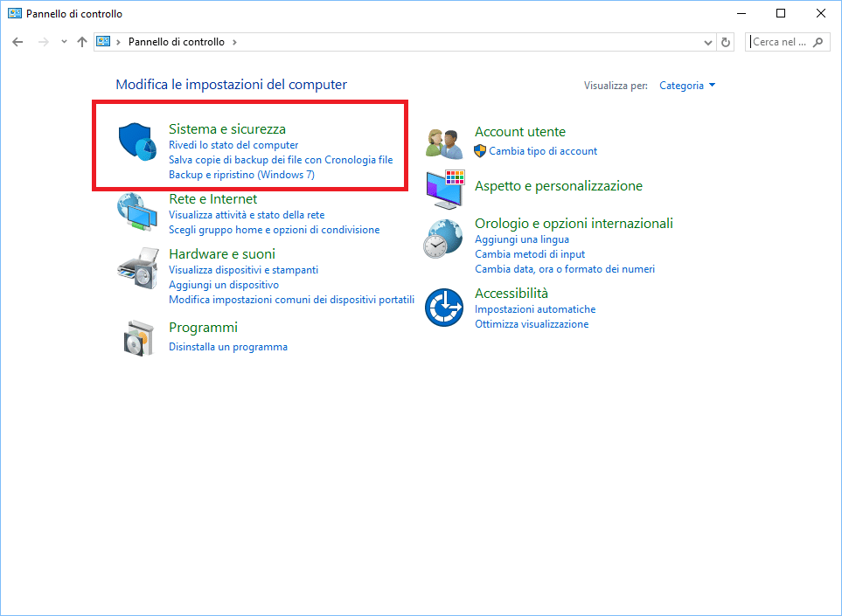
Task: Open Backup e ripristino (Windows 7)
Action: [x=241, y=175]
